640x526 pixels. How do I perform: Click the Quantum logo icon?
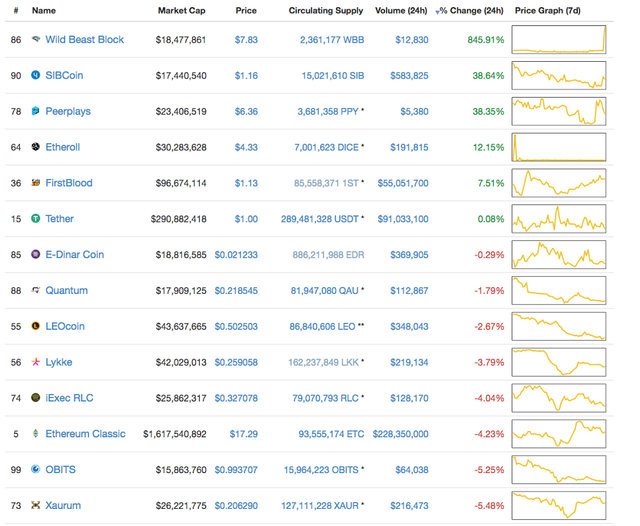(x=36, y=290)
